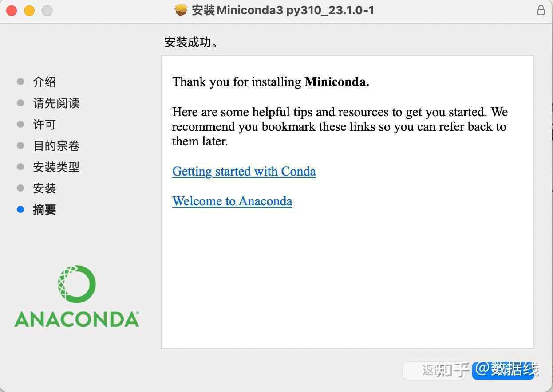553x392 pixels.
Task: Click the red close window button
Action: (x=12, y=11)
